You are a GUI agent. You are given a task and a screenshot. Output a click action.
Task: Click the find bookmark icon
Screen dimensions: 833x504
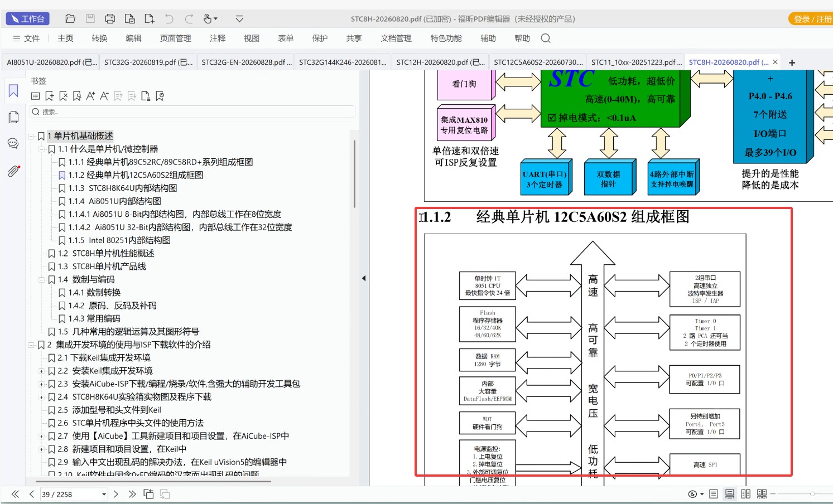pyautogui.click(x=77, y=96)
